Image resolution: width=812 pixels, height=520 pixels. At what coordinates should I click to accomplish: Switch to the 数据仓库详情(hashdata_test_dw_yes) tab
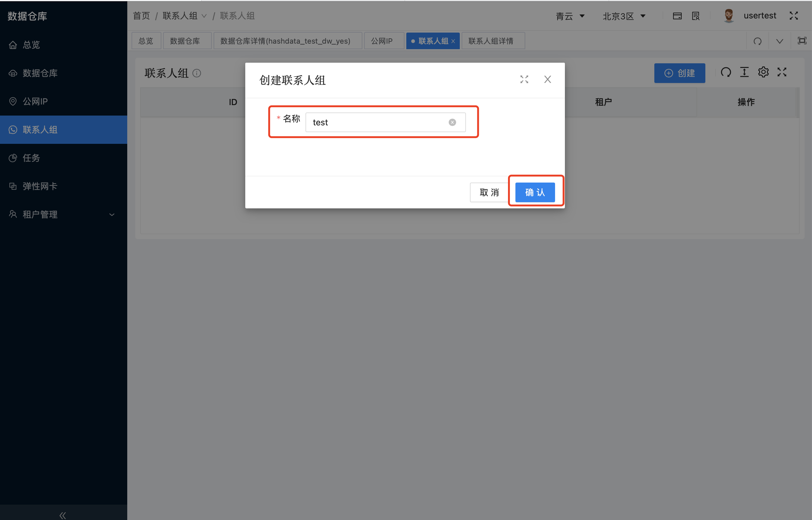tap(284, 41)
